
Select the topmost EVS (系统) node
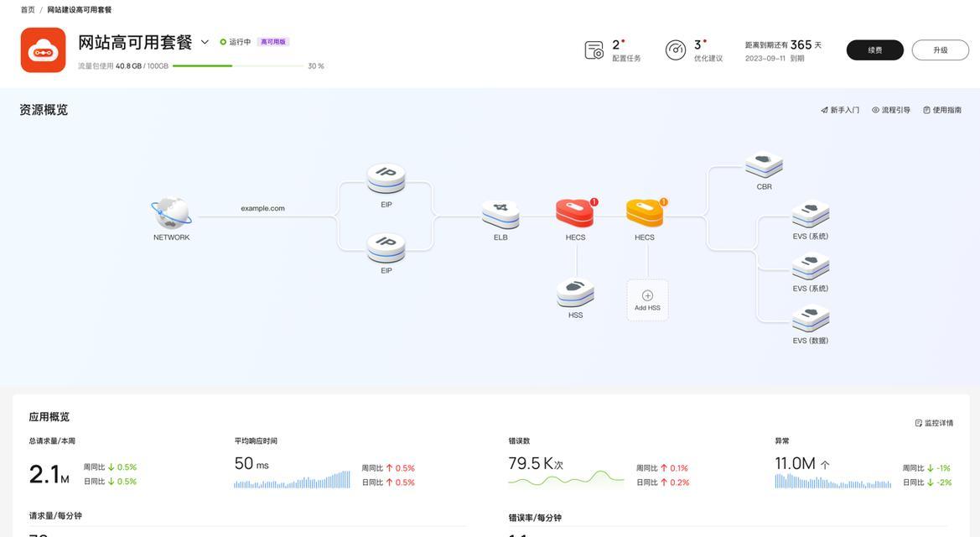(x=811, y=215)
